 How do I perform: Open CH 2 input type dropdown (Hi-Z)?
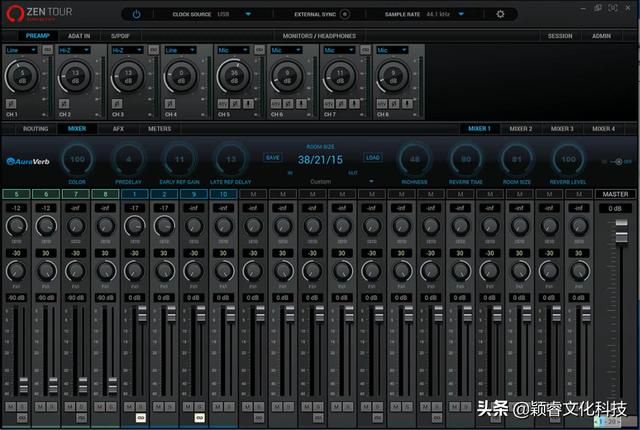(74, 50)
